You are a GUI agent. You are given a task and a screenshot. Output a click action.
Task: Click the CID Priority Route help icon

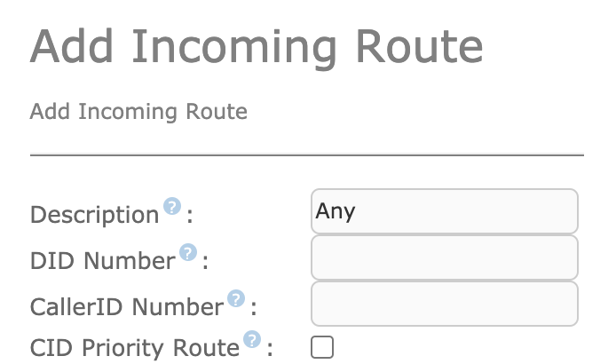coord(252,339)
